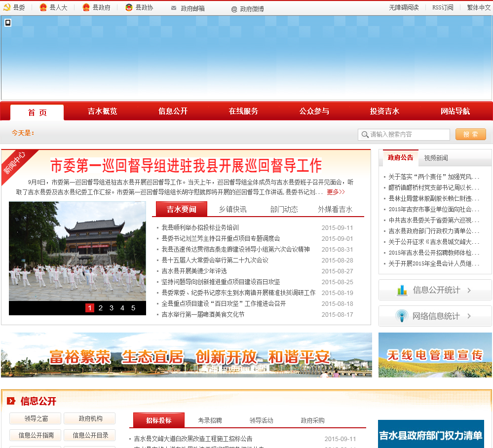Open the 吉水县政府部门权力清单 blue banner
This screenshot has height=448, width=493.
click(431, 434)
